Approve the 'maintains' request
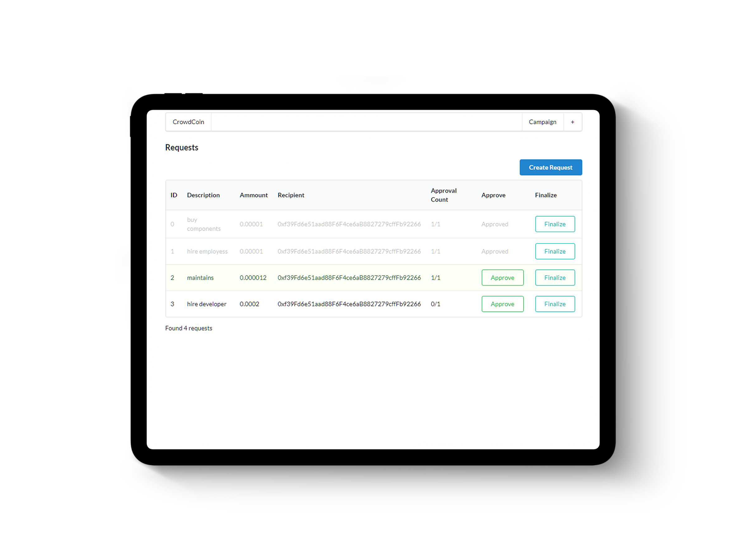The height and width of the screenshot is (560, 747). pos(502,278)
